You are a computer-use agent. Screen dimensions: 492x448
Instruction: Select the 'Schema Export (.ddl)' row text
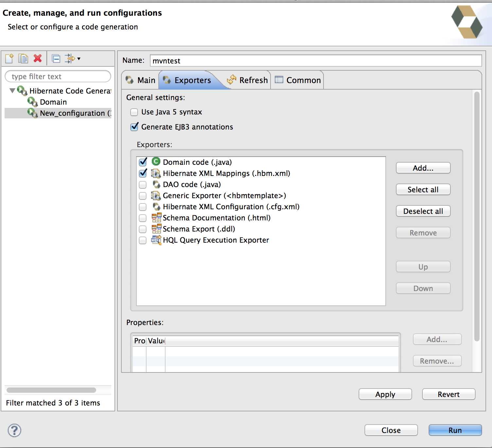point(199,229)
